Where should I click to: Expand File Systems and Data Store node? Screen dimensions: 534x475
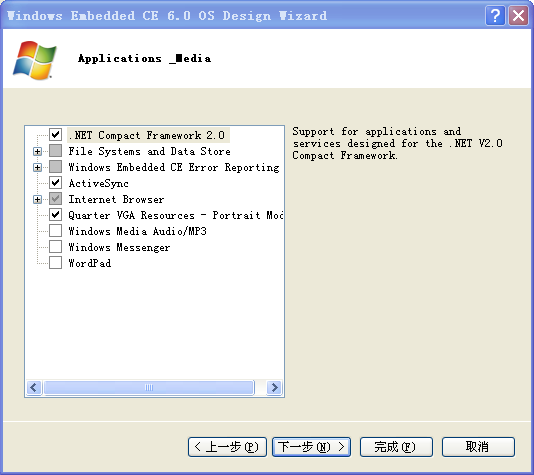(37, 151)
